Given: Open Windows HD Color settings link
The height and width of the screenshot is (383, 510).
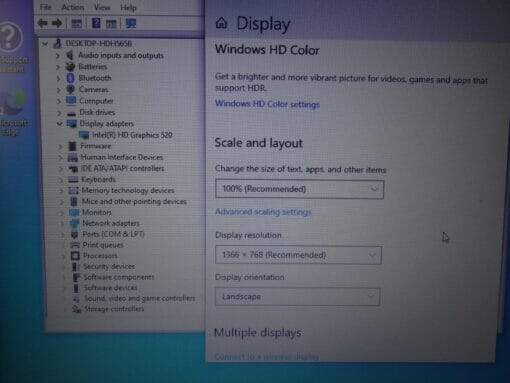Looking at the screenshot, I should pos(267,104).
